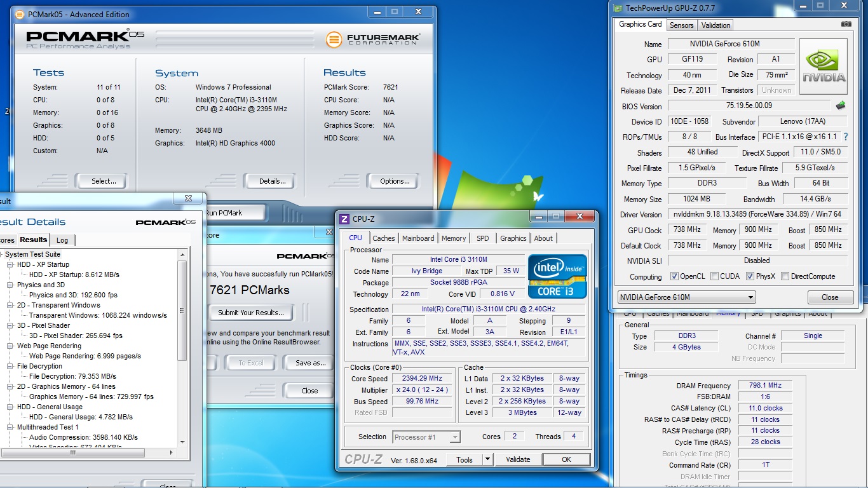Viewport: 868px width, 488px height.
Task: Open the Processor #1 selection dropdown
Action: coord(426,437)
